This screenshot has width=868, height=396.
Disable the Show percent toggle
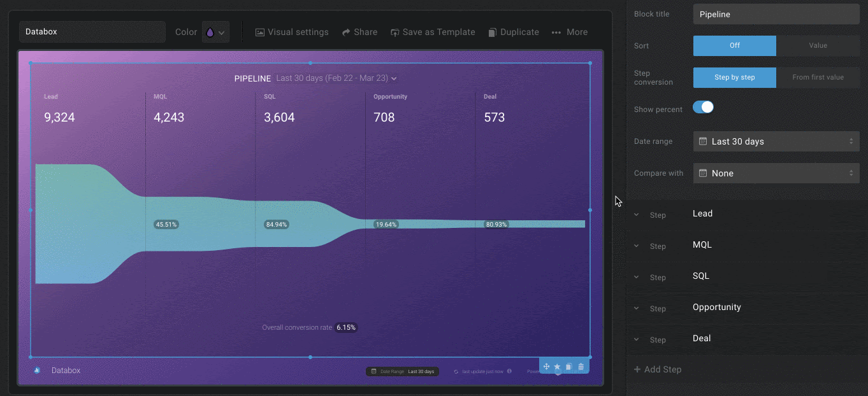(x=703, y=108)
